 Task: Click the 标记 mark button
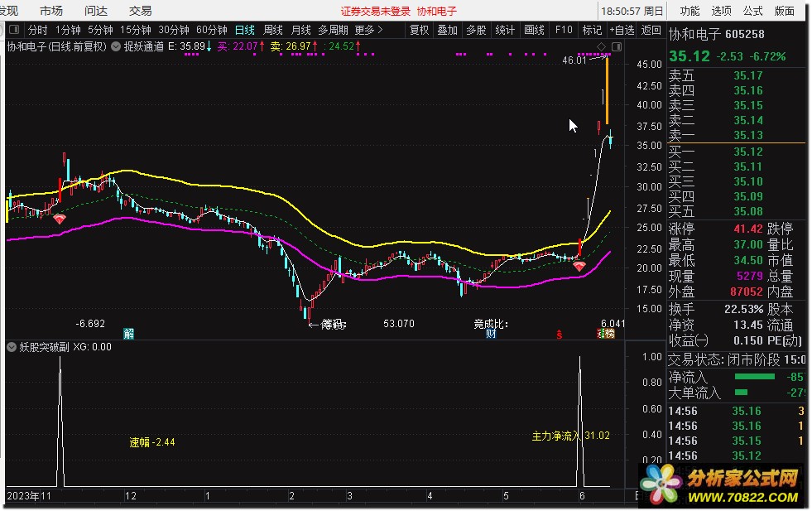coord(592,30)
